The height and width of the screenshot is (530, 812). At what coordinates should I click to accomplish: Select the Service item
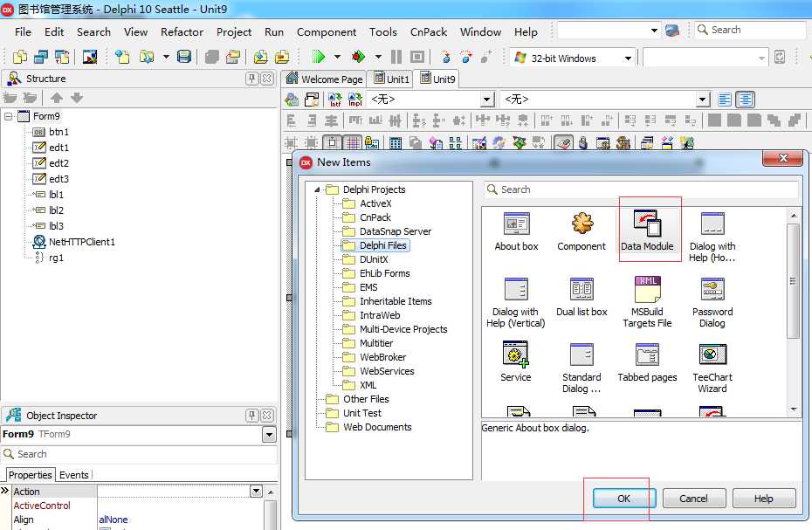point(516,361)
